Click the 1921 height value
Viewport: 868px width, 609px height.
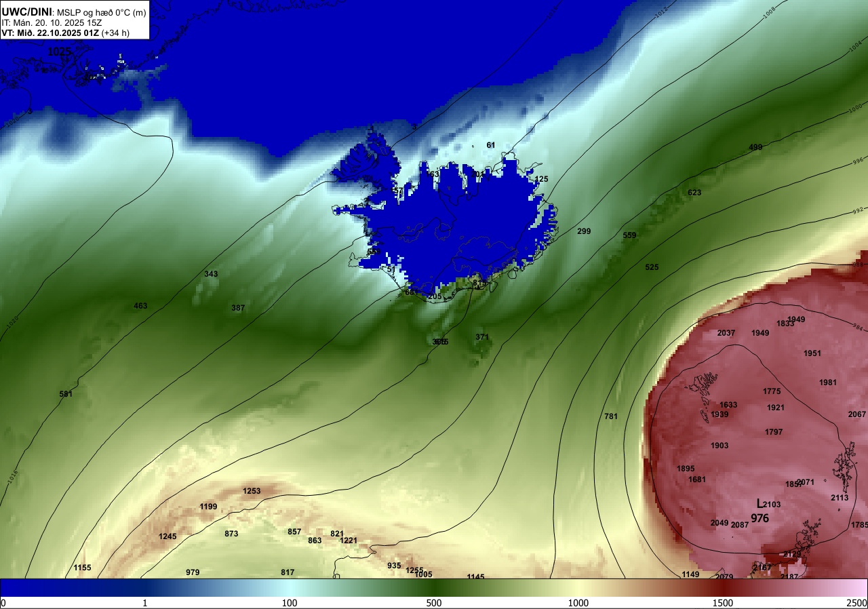[x=776, y=408]
